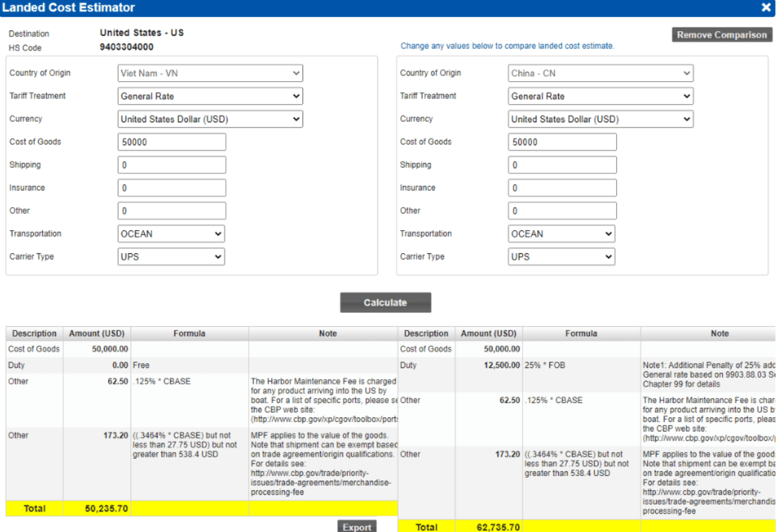Expand the right Tariff Treatment dropdown
The image size is (777, 532).
click(600, 96)
